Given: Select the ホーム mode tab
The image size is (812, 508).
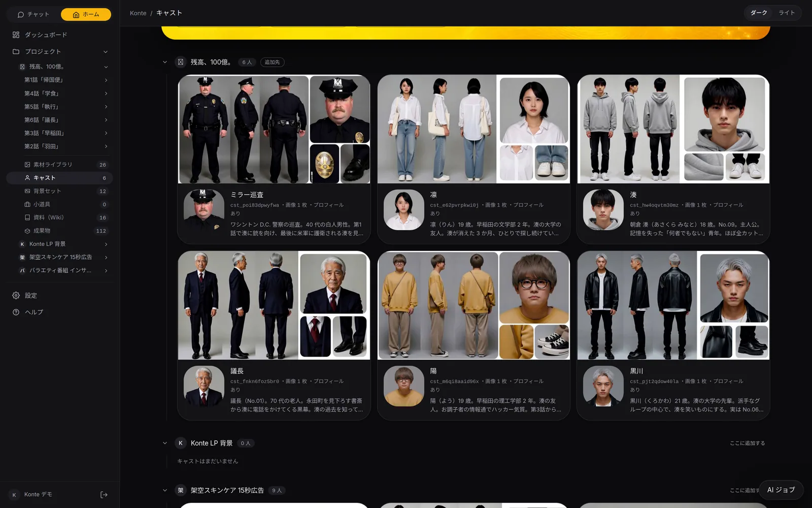Looking at the screenshot, I should tap(86, 14).
